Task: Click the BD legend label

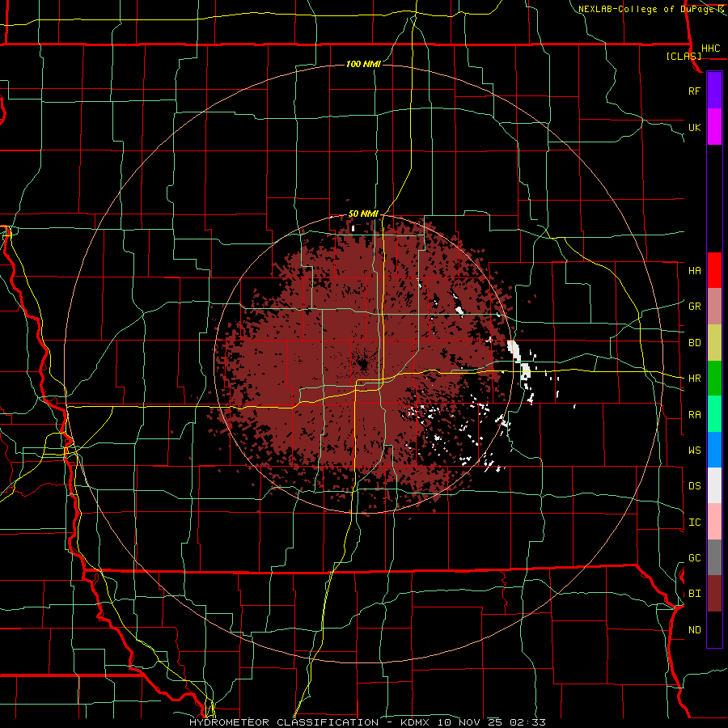Action: click(x=694, y=343)
